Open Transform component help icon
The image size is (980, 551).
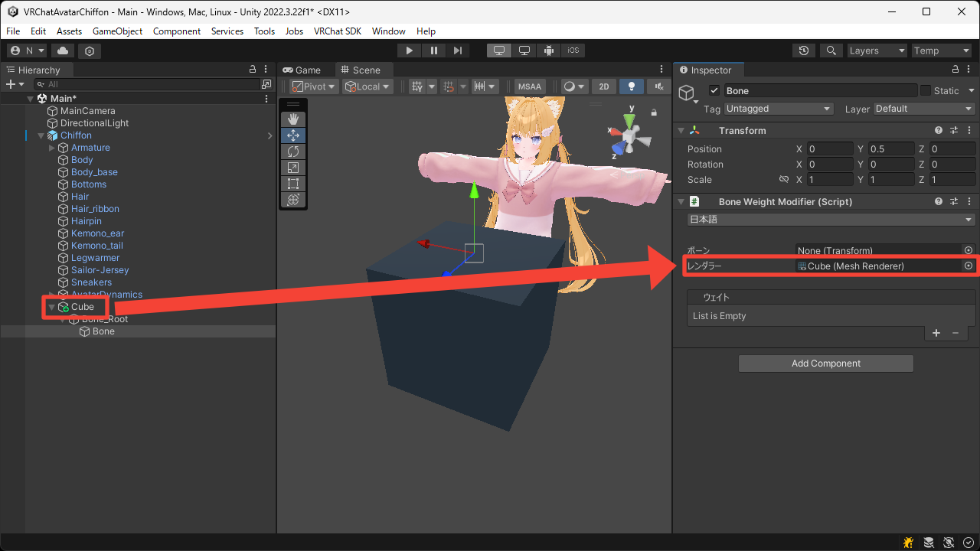[939, 131]
